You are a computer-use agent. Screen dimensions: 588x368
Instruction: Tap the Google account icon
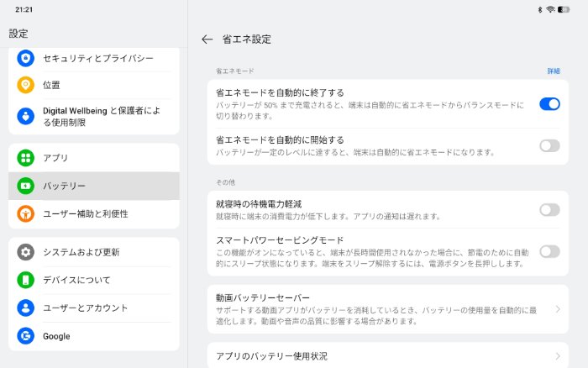(x=26, y=336)
